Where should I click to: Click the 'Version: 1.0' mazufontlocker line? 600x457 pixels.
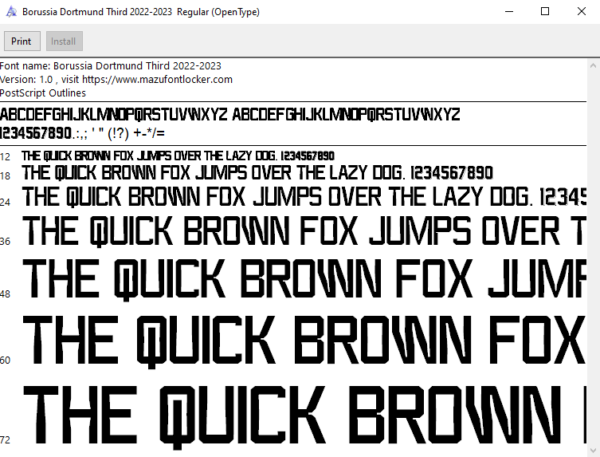[116, 79]
